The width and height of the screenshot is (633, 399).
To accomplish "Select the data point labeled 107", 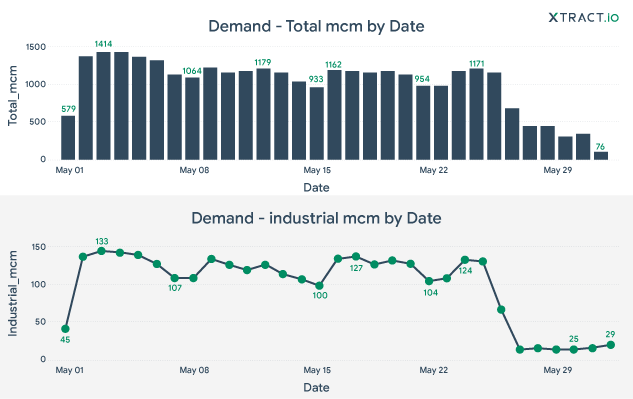I will tap(174, 278).
